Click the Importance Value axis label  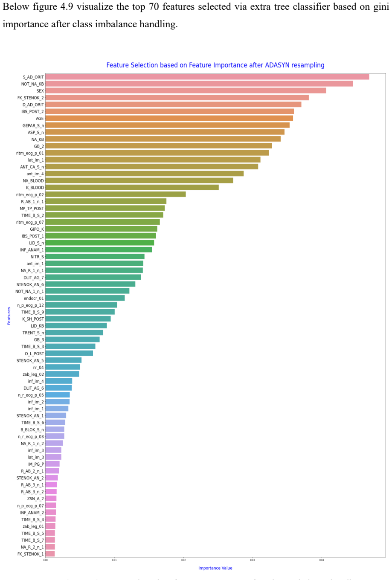click(x=215, y=568)
